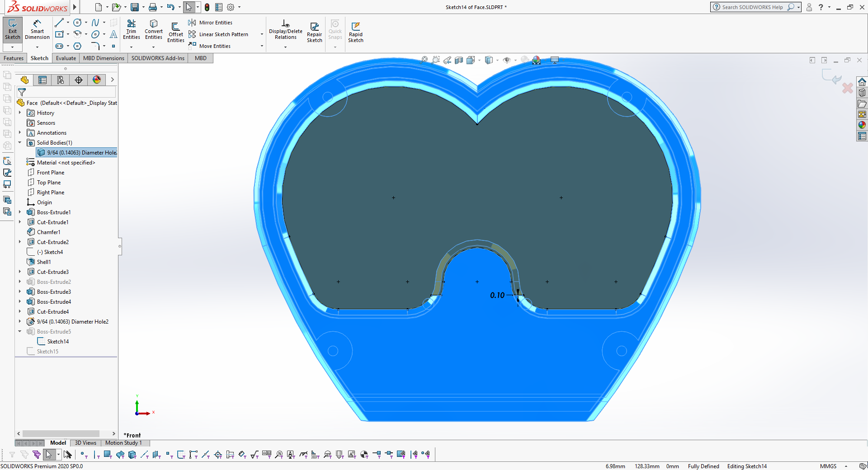Expand the Cut-Extrude2 feature
The width and height of the screenshot is (868, 470).
pyautogui.click(x=20, y=242)
